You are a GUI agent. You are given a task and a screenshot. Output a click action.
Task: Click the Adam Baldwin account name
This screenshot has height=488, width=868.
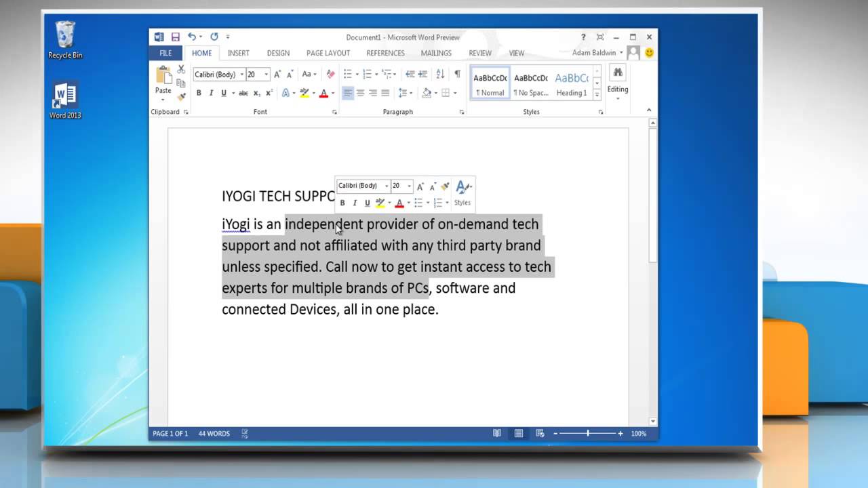[594, 53]
